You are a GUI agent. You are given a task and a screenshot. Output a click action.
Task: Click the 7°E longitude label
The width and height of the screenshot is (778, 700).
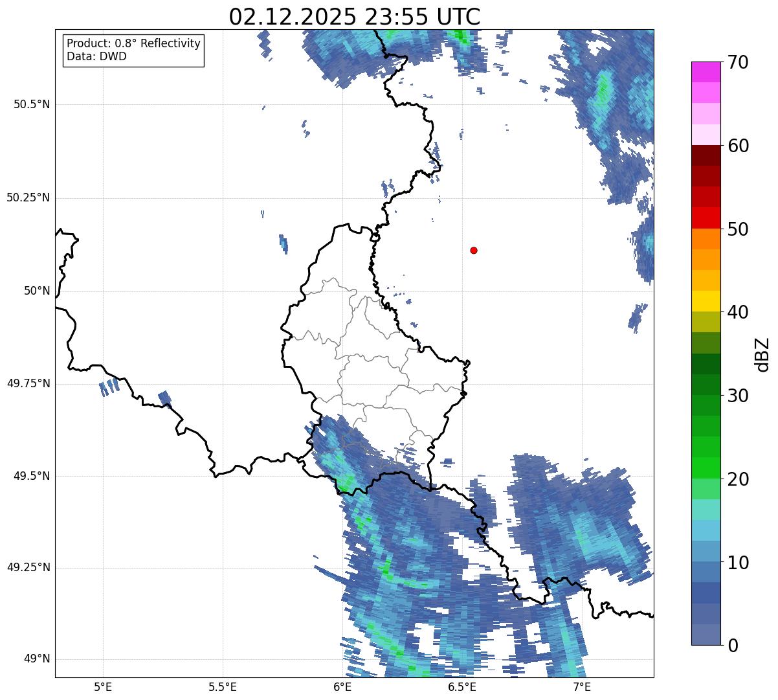tap(582, 686)
